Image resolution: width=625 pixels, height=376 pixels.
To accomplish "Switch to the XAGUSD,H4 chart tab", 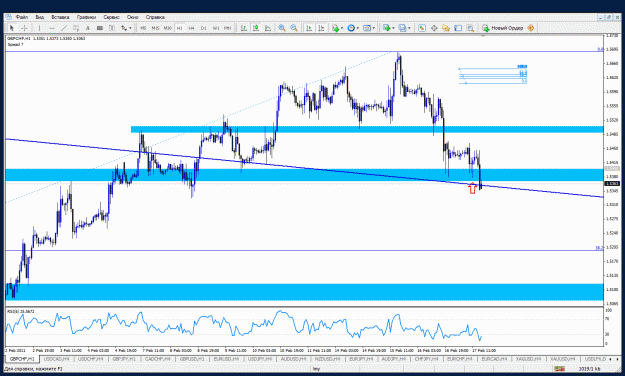I will 529,359.
